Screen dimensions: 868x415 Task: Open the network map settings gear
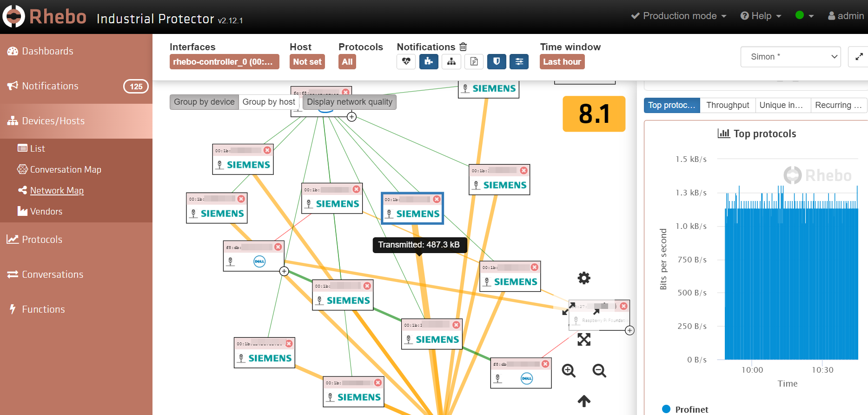tap(584, 278)
